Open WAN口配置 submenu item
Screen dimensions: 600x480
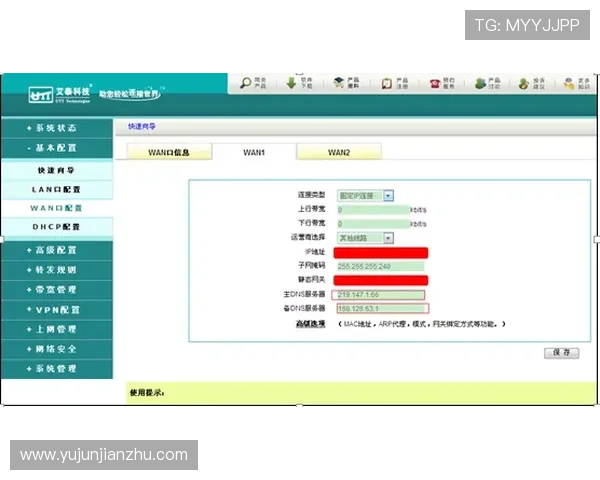(57, 208)
